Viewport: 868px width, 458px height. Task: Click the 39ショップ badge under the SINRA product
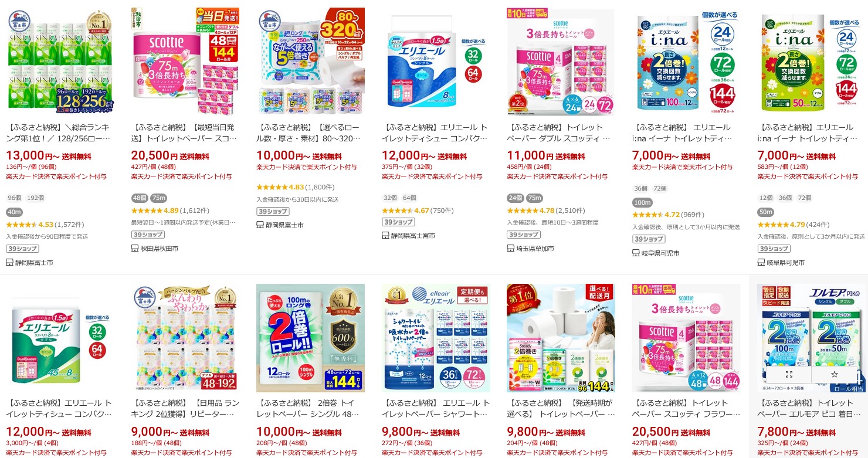click(22, 249)
